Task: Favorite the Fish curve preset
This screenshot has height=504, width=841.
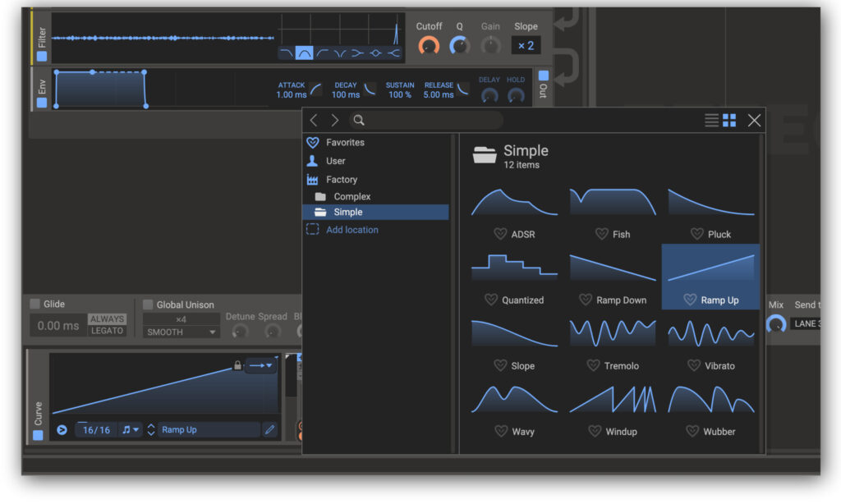Action: tap(602, 234)
